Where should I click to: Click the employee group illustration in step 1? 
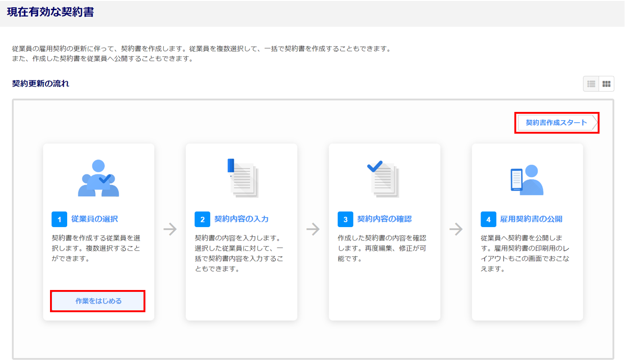[x=98, y=179]
